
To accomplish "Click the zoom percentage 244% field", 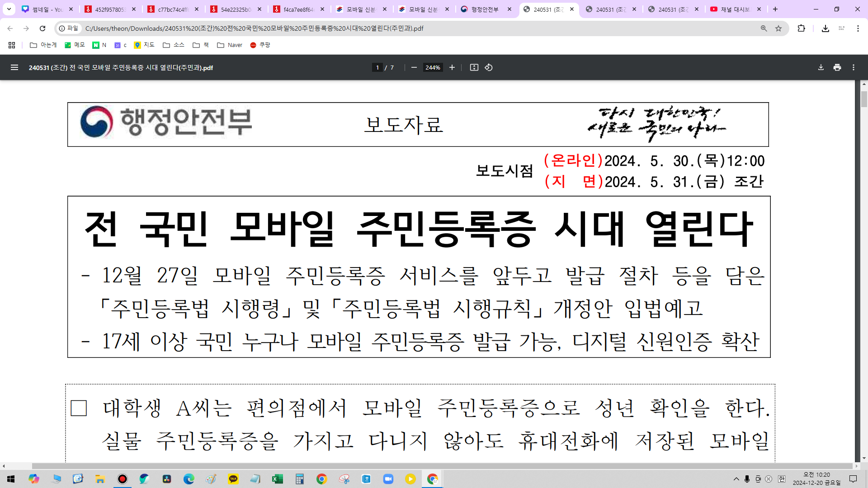I will 433,67.
